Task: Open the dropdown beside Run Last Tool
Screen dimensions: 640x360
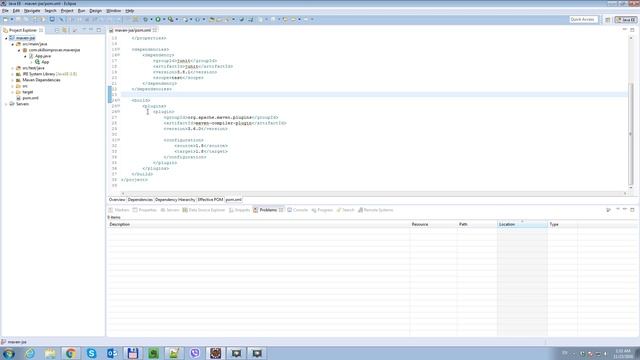Action: pos(177,19)
